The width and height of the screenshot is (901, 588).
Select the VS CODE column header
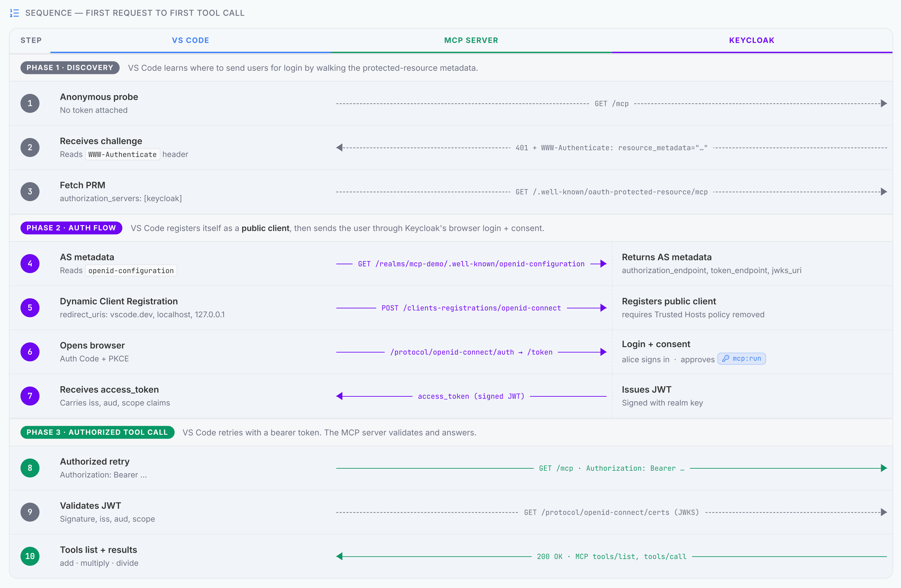pyautogui.click(x=190, y=40)
